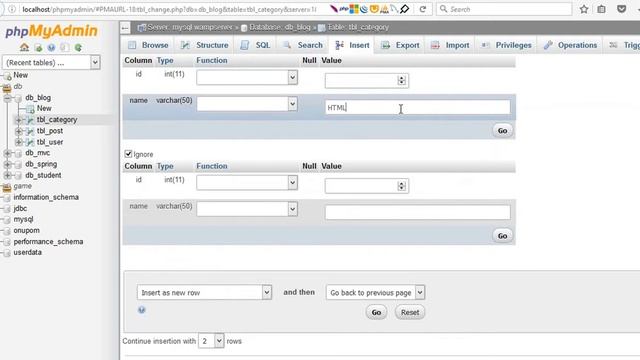Click the name value field containing HTML

pos(418,107)
